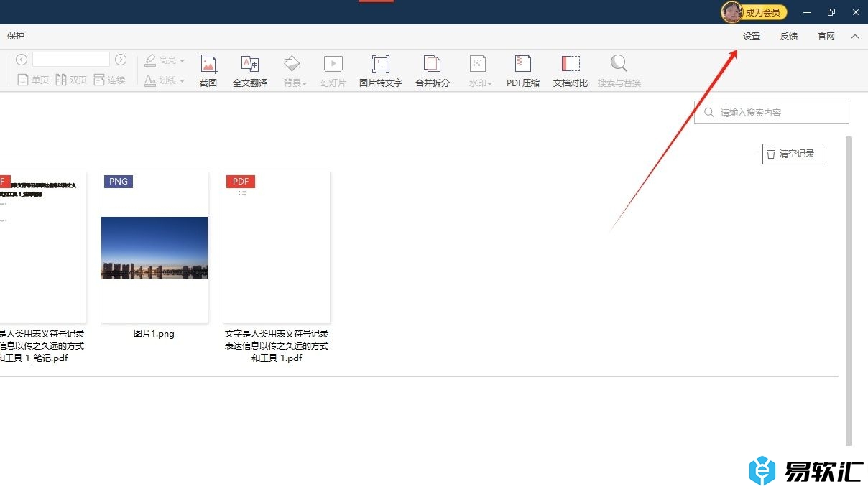Screen dimensions: 868x489
Task: Expand the 水印 watermark dropdown
Action: (480, 71)
